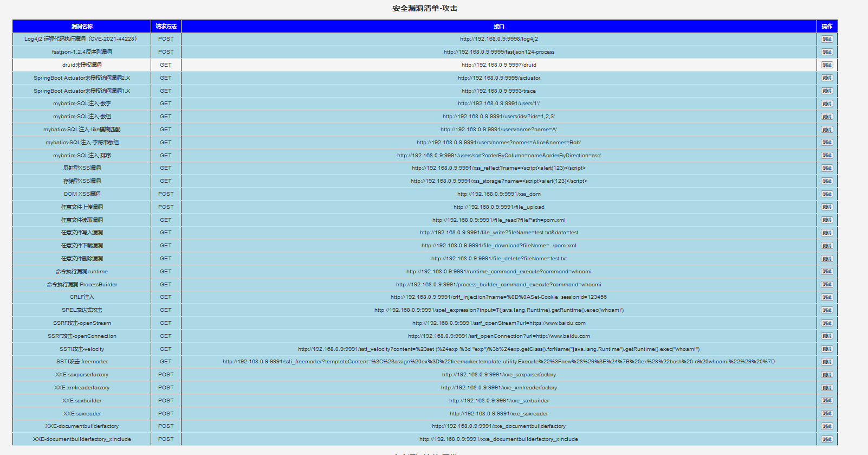Click 测试 button in SPEL表达式攻击 row

(x=827, y=310)
